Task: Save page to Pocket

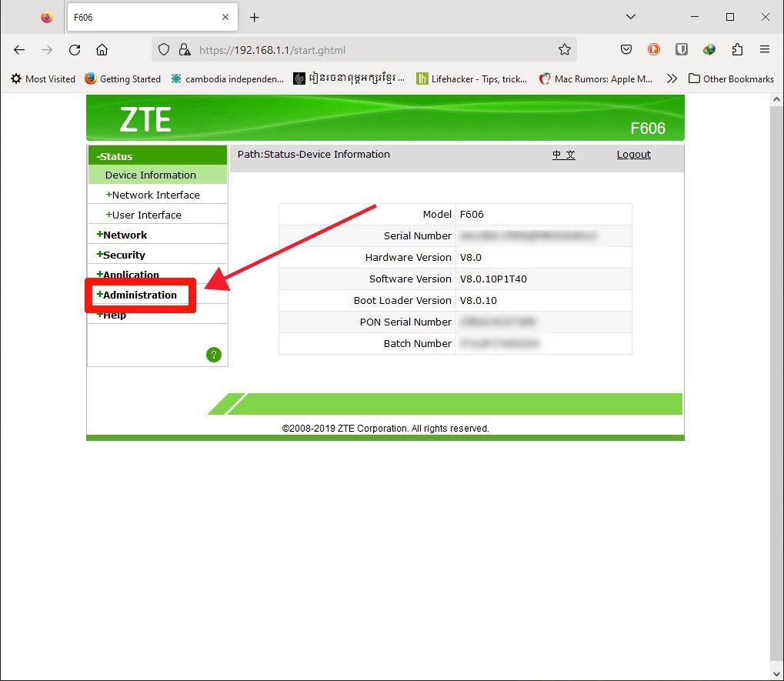Action: [626, 49]
